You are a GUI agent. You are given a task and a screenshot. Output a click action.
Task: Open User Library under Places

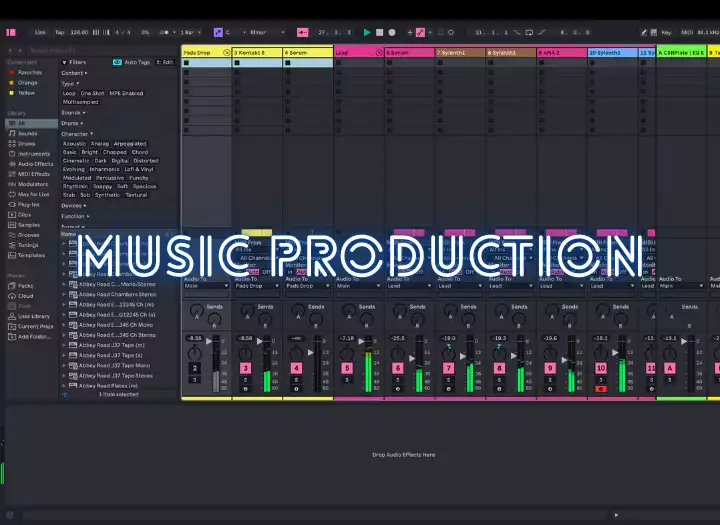(x=34, y=316)
